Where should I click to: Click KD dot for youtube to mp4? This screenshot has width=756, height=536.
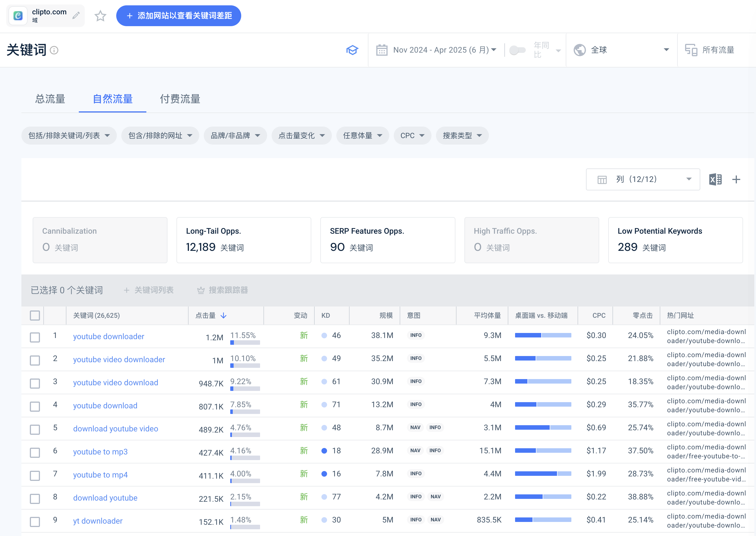324,474
